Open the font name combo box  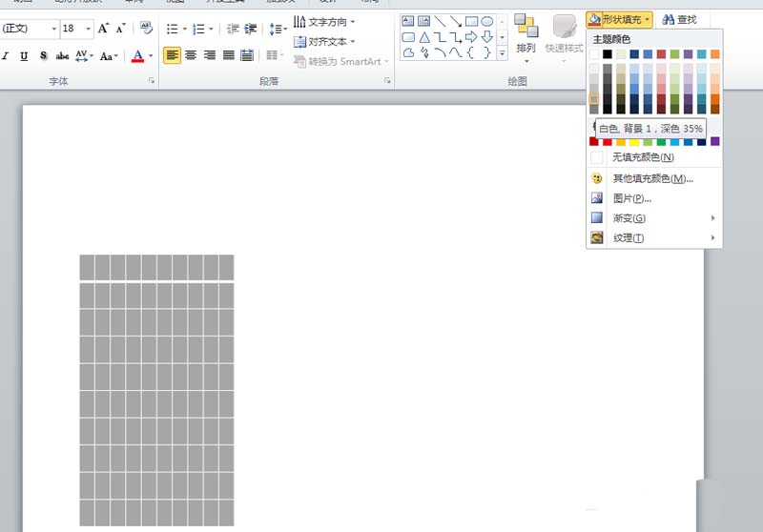pos(30,29)
